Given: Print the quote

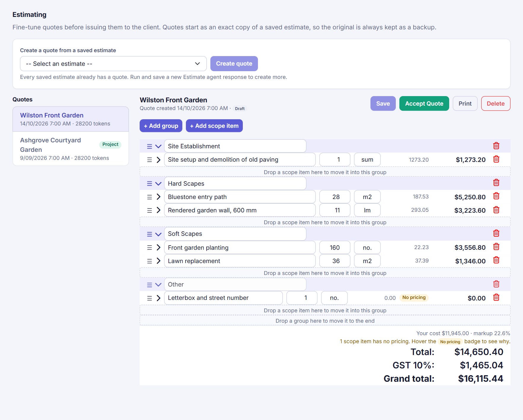Looking at the screenshot, I should click(465, 104).
